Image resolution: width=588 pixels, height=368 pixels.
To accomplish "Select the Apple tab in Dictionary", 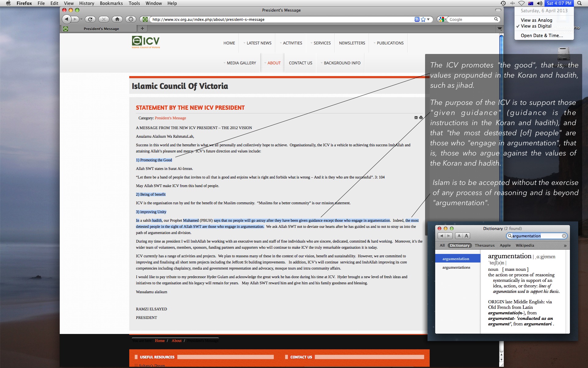I will pyautogui.click(x=505, y=245).
